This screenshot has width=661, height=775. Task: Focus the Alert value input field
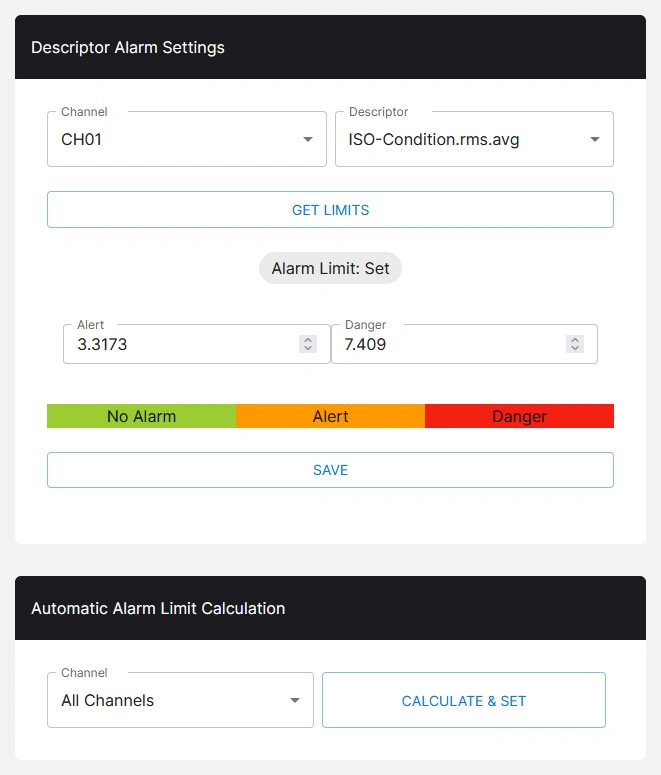point(180,344)
